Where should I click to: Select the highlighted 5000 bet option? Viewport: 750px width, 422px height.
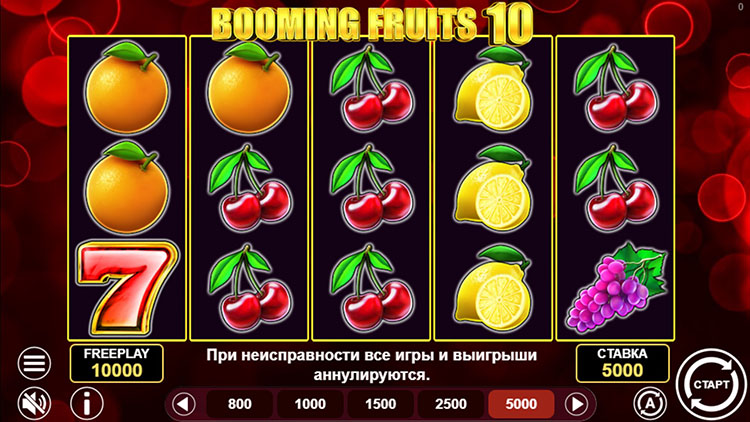[521, 404]
